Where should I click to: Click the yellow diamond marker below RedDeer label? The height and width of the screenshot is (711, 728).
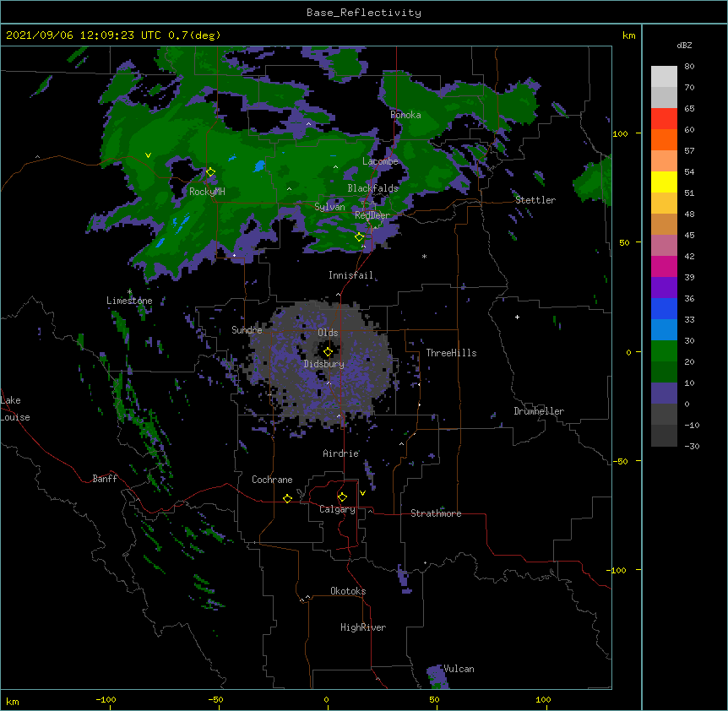point(359,237)
